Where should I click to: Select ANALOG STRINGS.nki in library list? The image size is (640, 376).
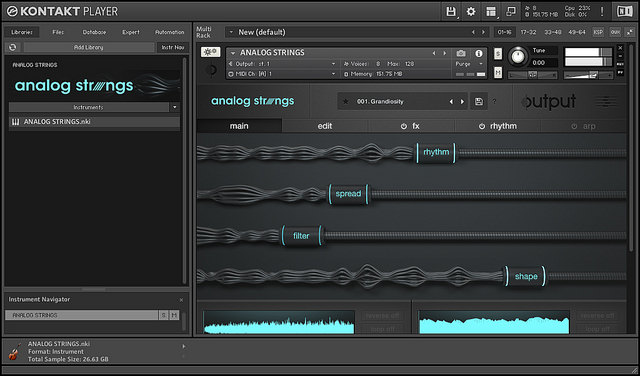(94, 122)
